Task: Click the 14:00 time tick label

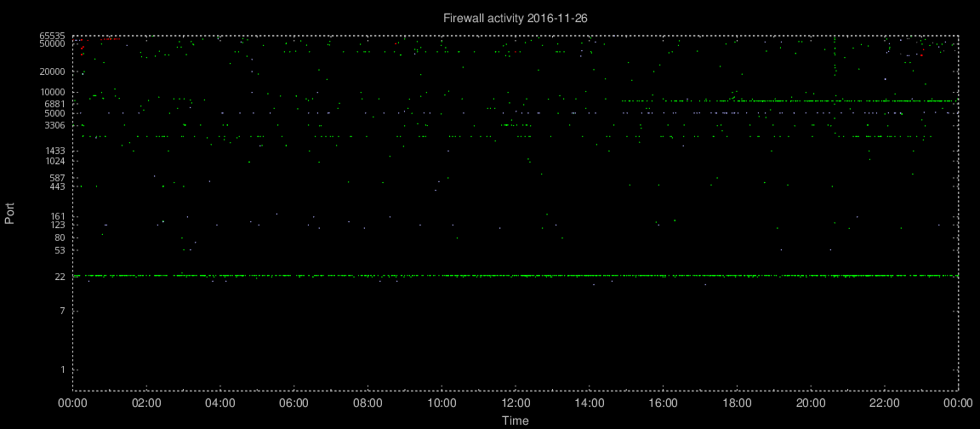Action: click(589, 403)
